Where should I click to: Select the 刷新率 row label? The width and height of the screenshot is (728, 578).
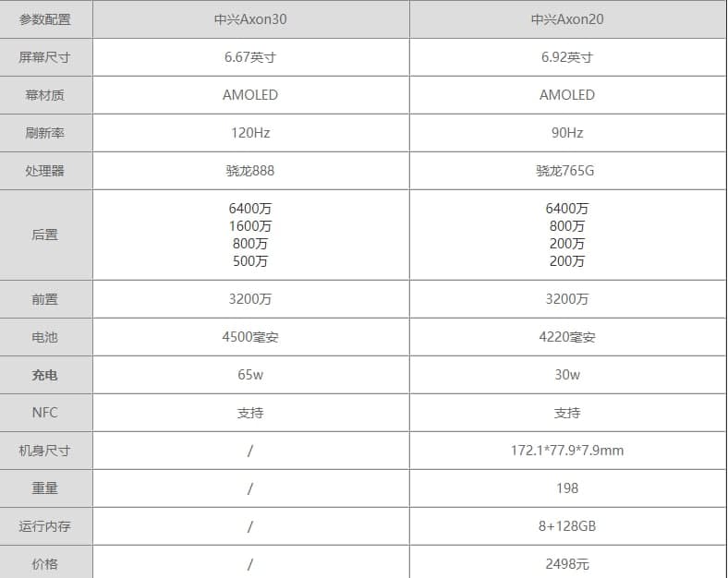click(44, 133)
